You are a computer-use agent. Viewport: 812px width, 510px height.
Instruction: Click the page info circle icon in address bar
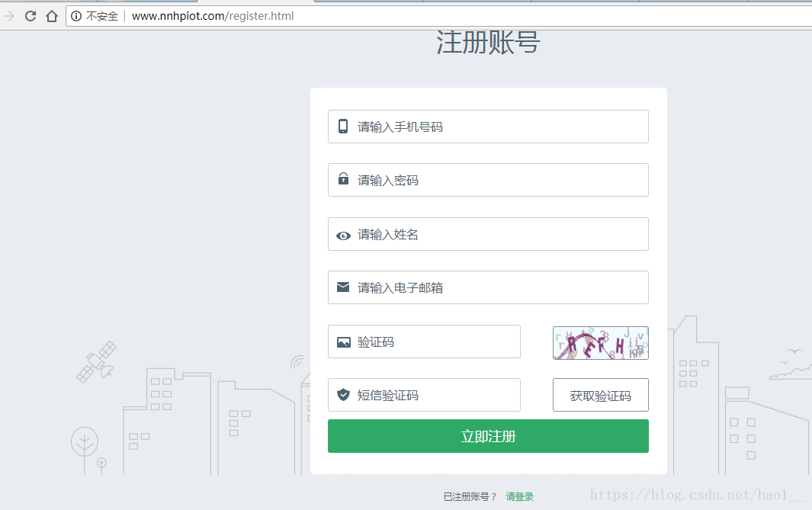[76, 15]
